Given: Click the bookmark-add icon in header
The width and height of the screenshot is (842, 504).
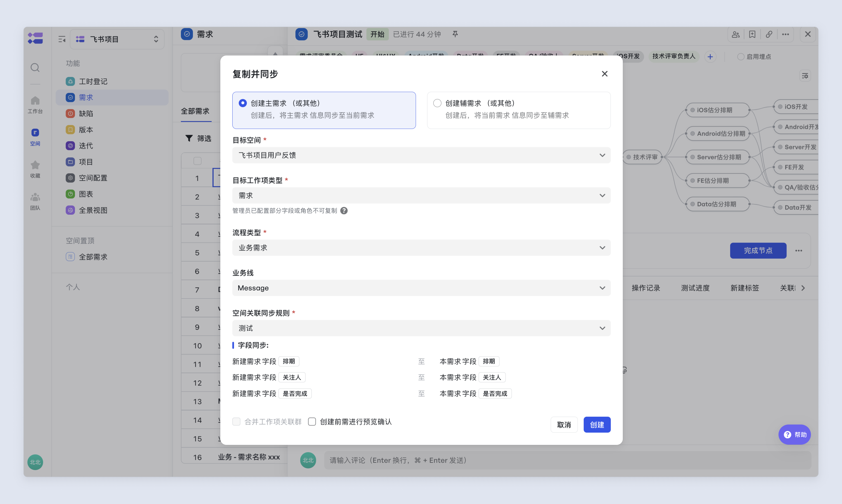Looking at the screenshot, I should (752, 34).
